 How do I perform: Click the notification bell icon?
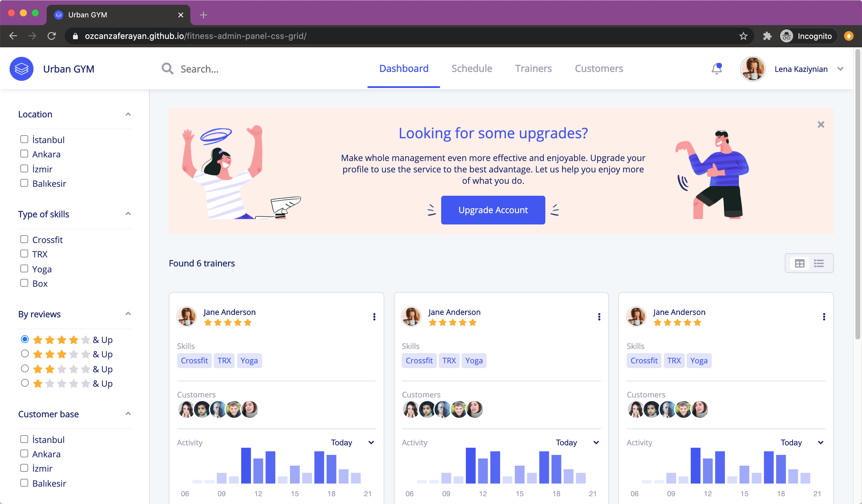[x=716, y=69]
